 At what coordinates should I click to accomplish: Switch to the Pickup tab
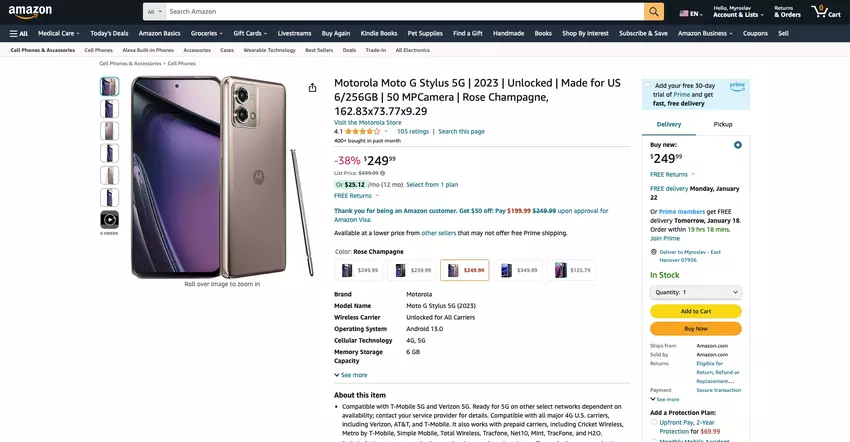point(722,124)
